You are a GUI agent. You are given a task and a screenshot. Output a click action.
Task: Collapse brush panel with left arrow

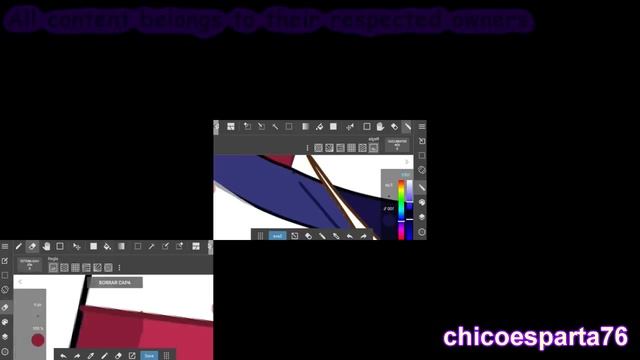pyautogui.click(x=20, y=282)
